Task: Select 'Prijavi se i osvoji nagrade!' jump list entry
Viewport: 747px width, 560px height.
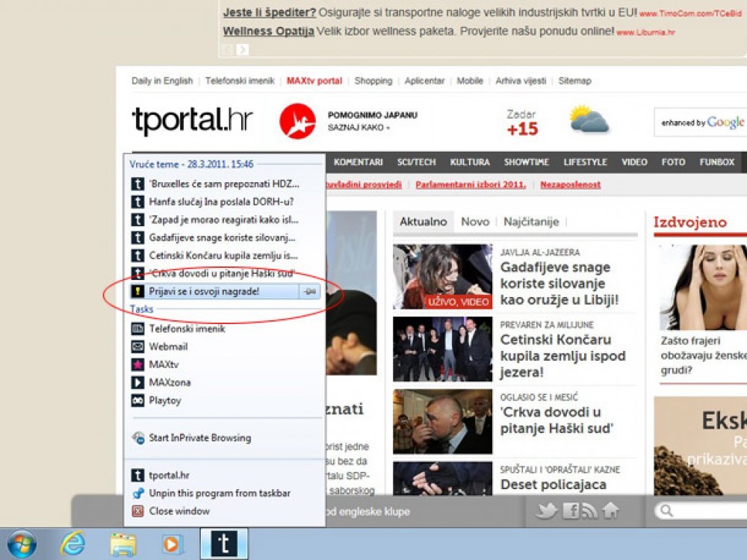Action: (x=214, y=291)
